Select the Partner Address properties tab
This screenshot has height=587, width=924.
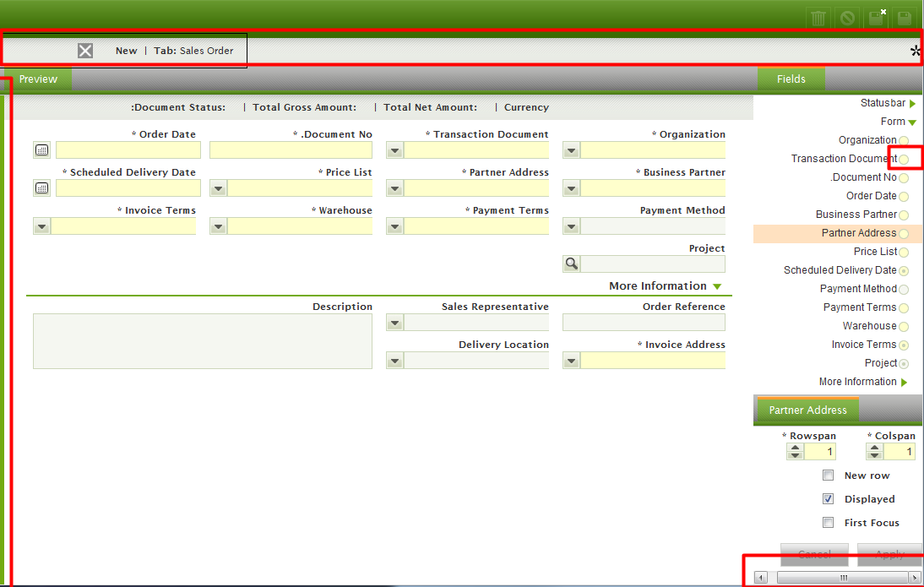[x=807, y=410]
